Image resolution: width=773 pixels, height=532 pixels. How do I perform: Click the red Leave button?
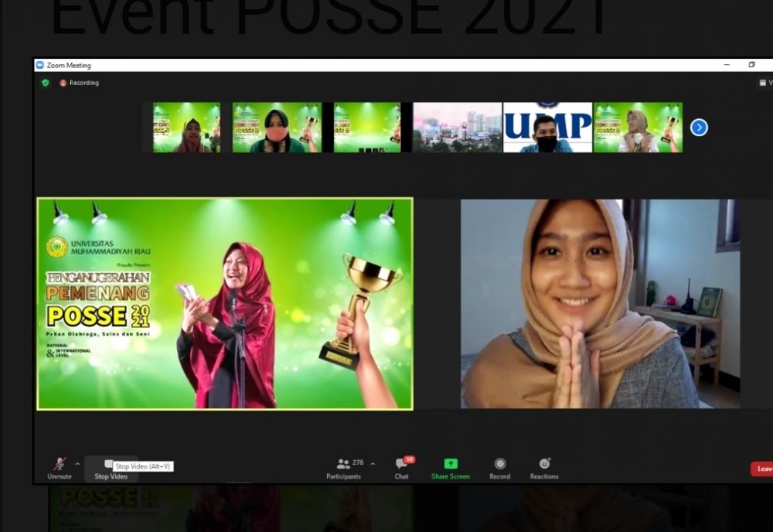coord(763,469)
